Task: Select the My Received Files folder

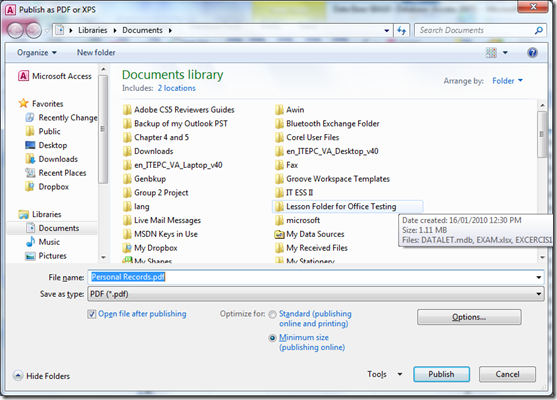Action: pyautogui.click(x=311, y=248)
